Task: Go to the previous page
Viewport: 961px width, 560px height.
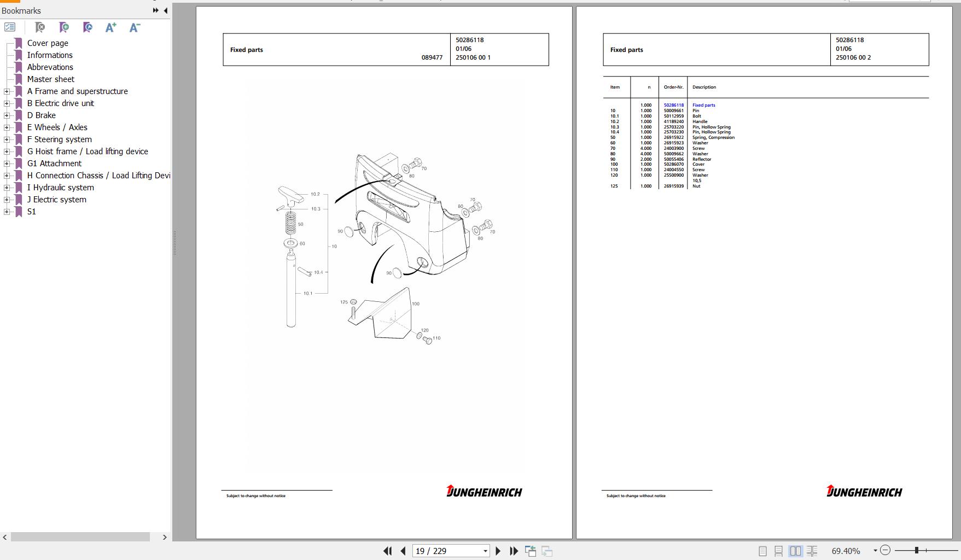Action: click(x=403, y=551)
